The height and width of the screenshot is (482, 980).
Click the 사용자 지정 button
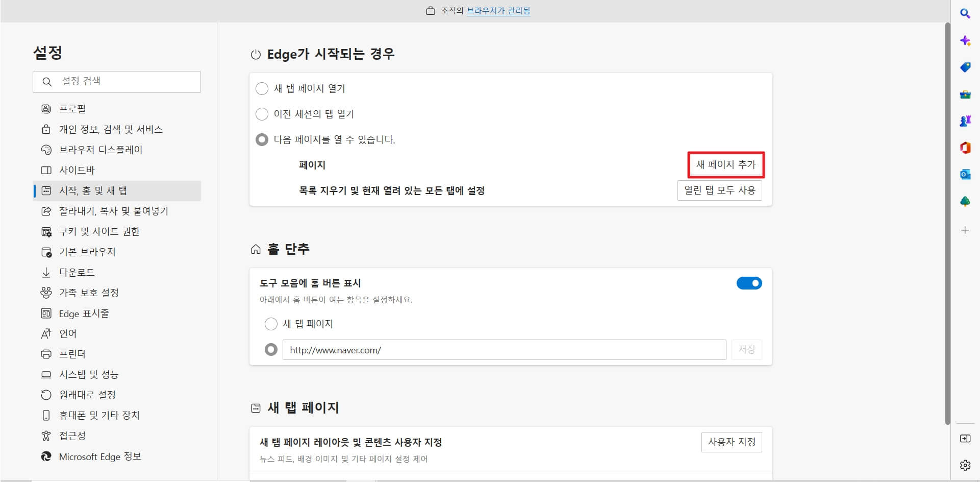tap(732, 442)
